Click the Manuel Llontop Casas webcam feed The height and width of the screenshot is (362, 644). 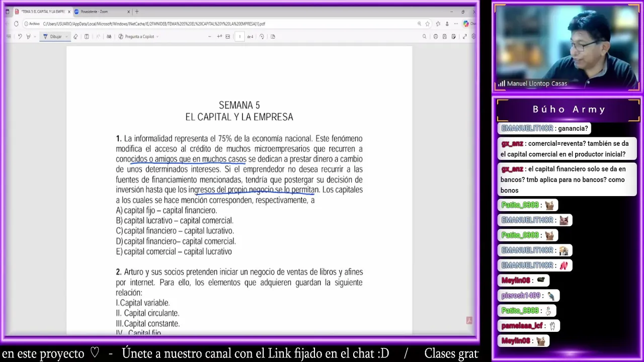tap(567, 48)
